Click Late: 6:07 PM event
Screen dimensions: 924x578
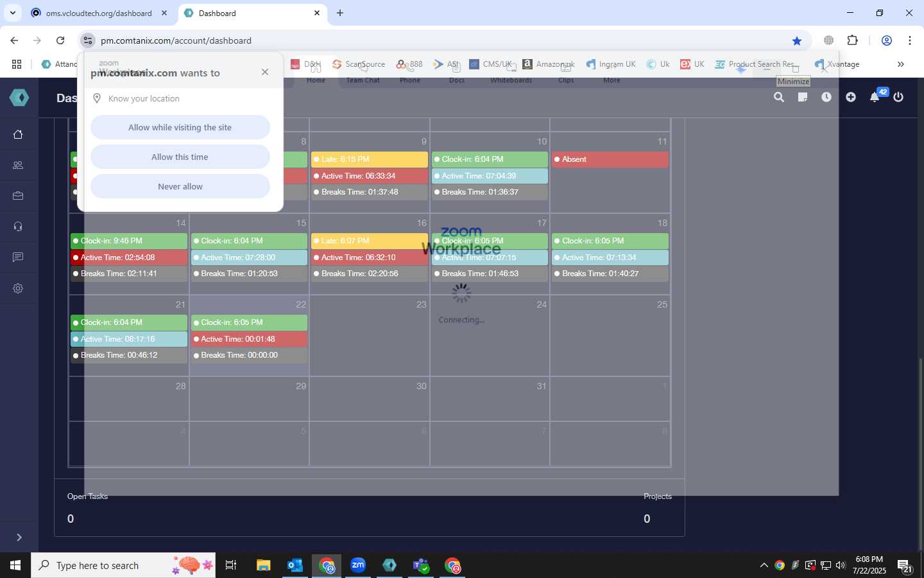370,241
